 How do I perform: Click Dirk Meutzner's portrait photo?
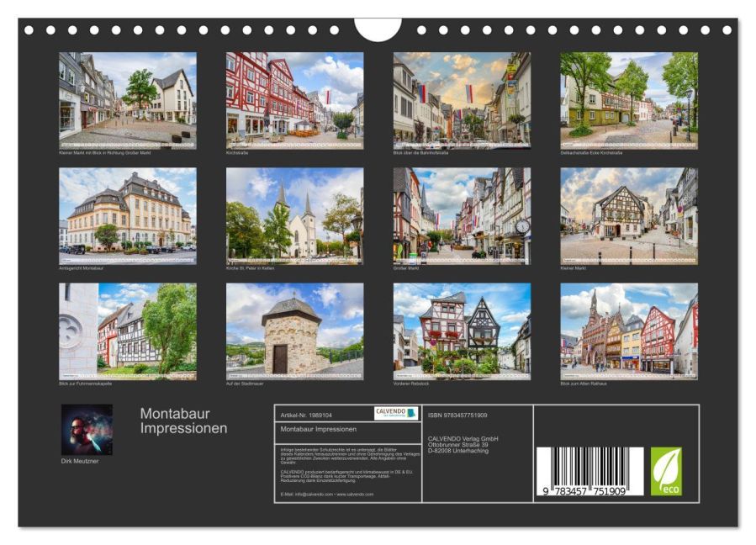click(86, 430)
